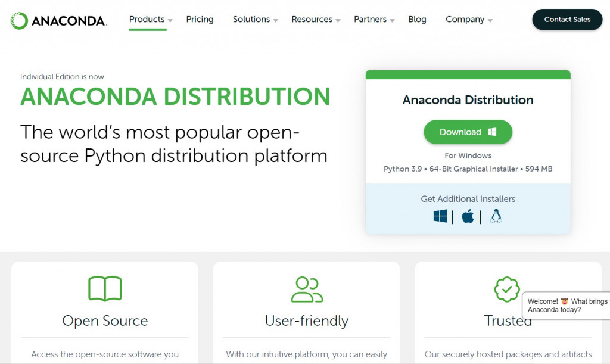Expand the Solutions dropdown arrow

coord(275,21)
